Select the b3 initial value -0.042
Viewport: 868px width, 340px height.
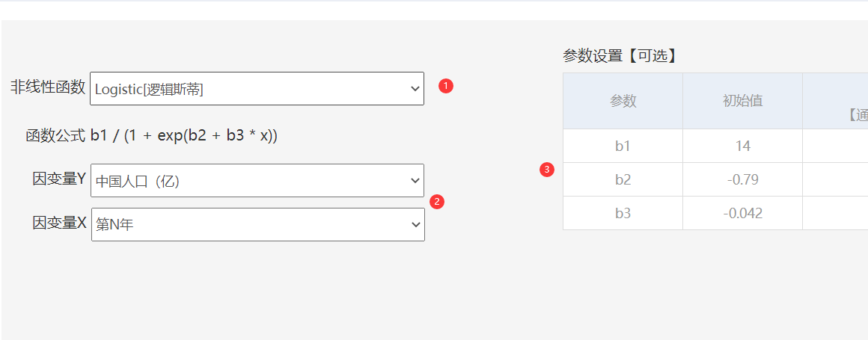742,213
